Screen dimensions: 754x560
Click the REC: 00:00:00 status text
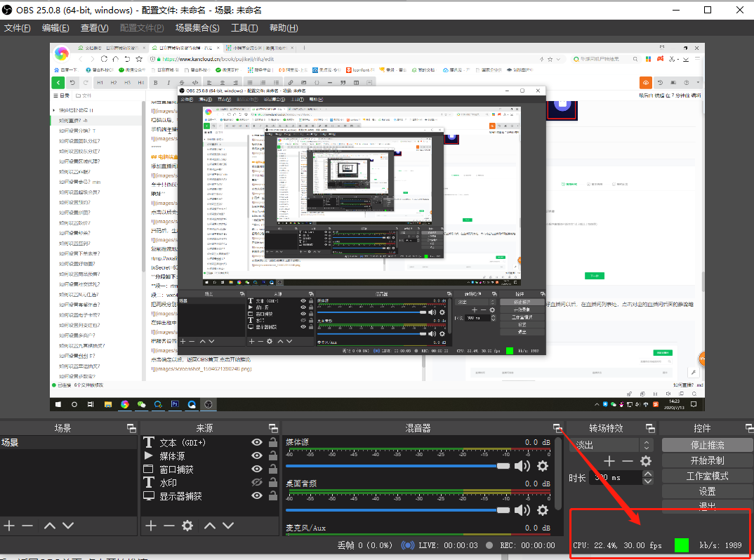527,545
